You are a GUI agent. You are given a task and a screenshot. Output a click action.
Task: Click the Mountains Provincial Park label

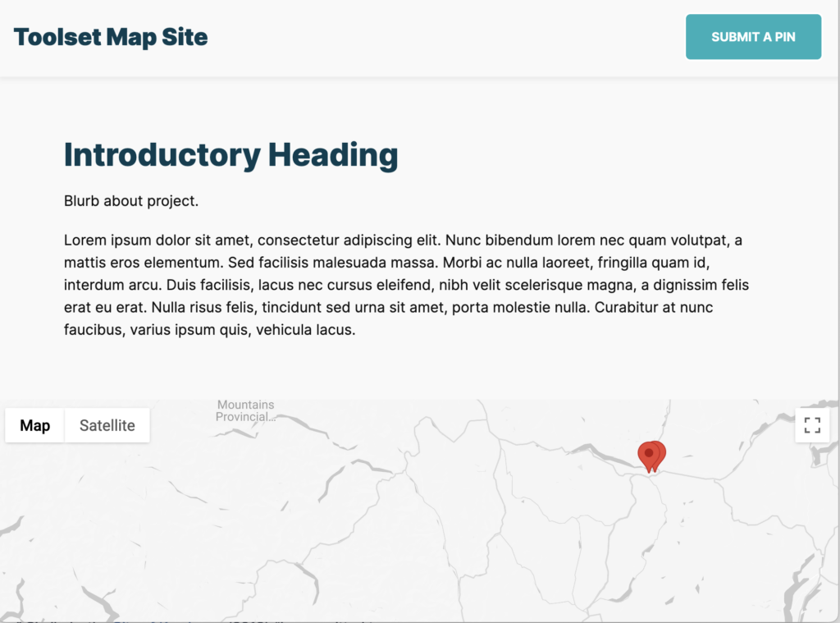(244, 410)
